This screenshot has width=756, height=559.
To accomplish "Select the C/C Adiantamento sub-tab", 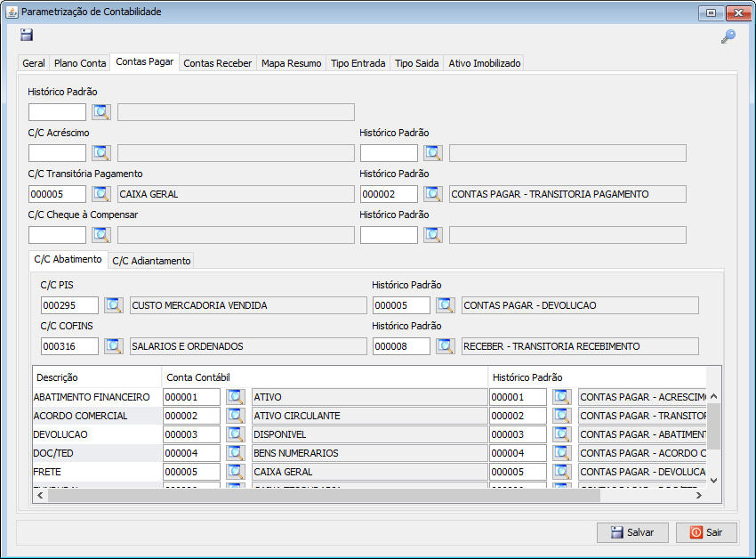I will click(150, 261).
